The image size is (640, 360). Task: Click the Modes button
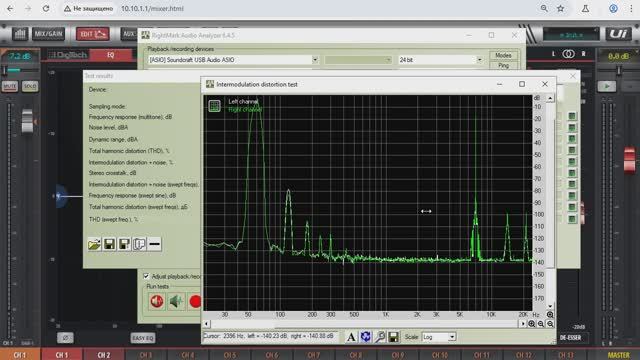tap(503, 55)
